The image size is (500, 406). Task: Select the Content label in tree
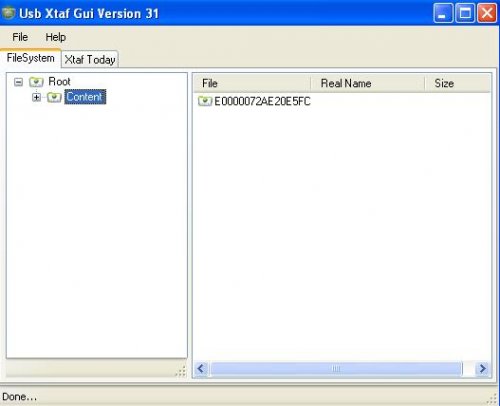(85, 97)
